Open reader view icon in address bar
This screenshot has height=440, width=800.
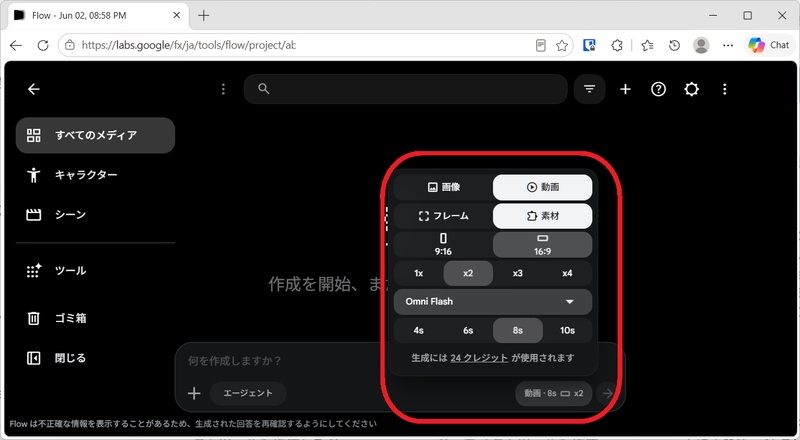[x=541, y=45]
